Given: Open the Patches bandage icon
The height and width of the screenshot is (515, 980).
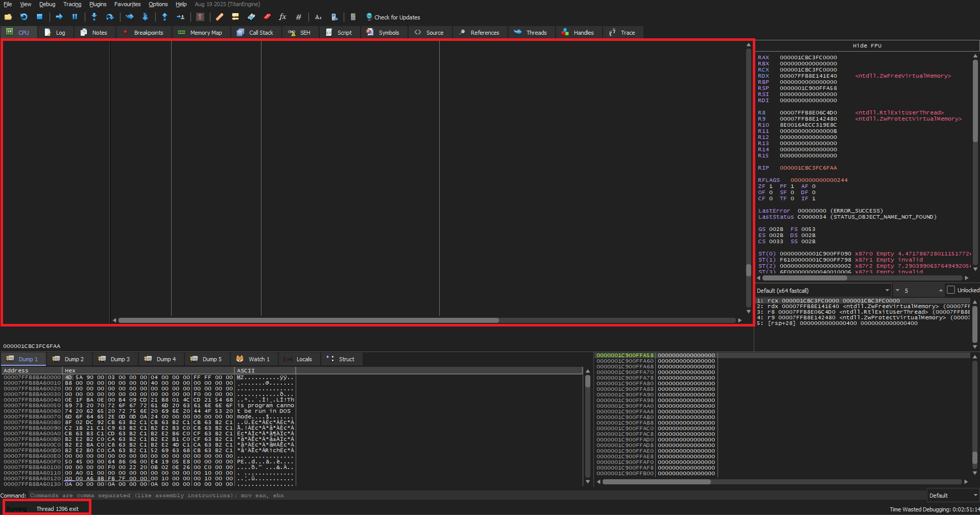Looking at the screenshot, I should 219,17.
